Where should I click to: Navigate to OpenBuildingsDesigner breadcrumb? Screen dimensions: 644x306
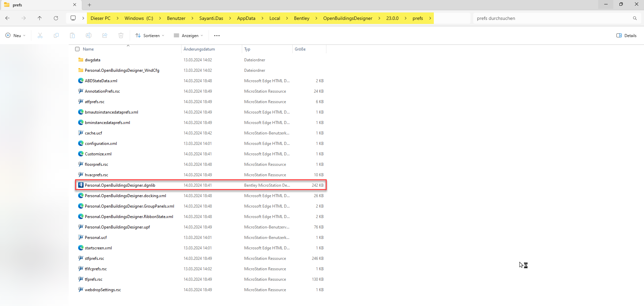coord(348,18)
